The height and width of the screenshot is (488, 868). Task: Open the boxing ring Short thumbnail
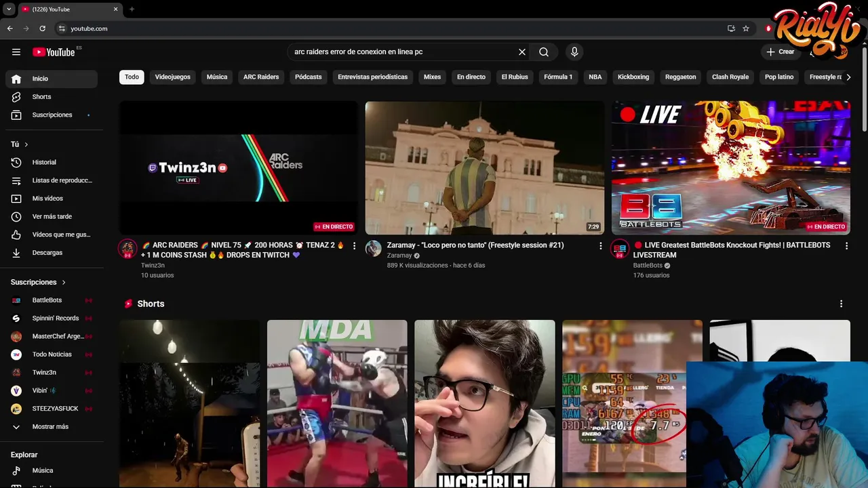(x=337, y=404)
